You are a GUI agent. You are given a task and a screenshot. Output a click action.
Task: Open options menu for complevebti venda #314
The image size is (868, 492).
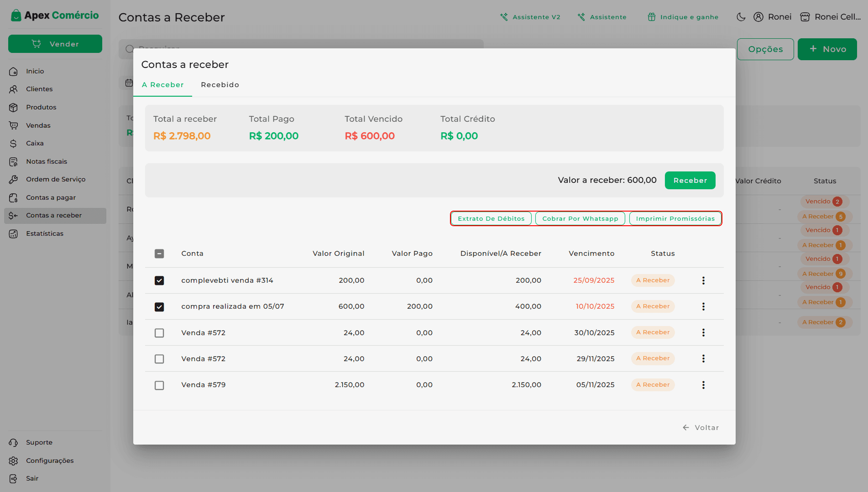pyautogui.click(x=703, y=280)
